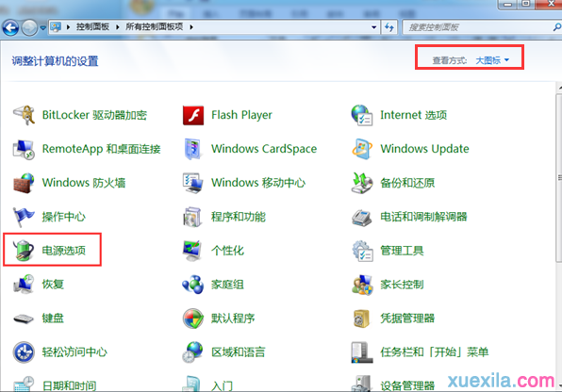The image size is (562, 392).
Task: Open BitLocker 驱动器加密 icon
Action: point(24,115)
